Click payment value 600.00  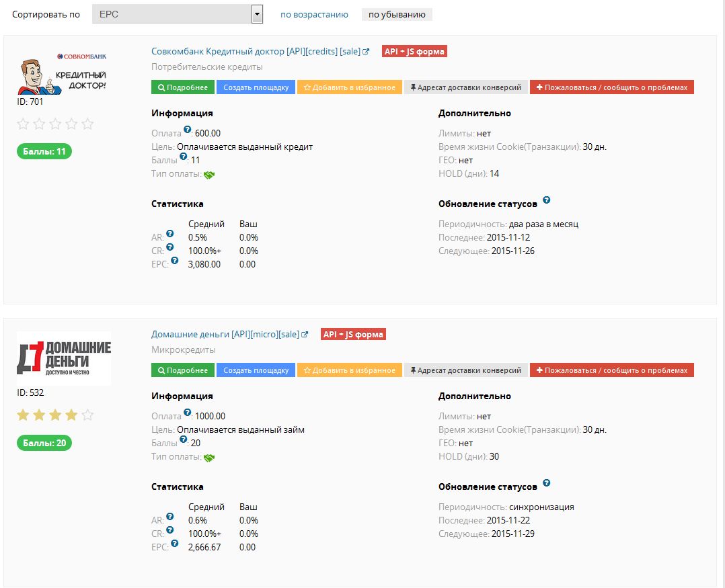pyautogui.click(x=208, y=133)
